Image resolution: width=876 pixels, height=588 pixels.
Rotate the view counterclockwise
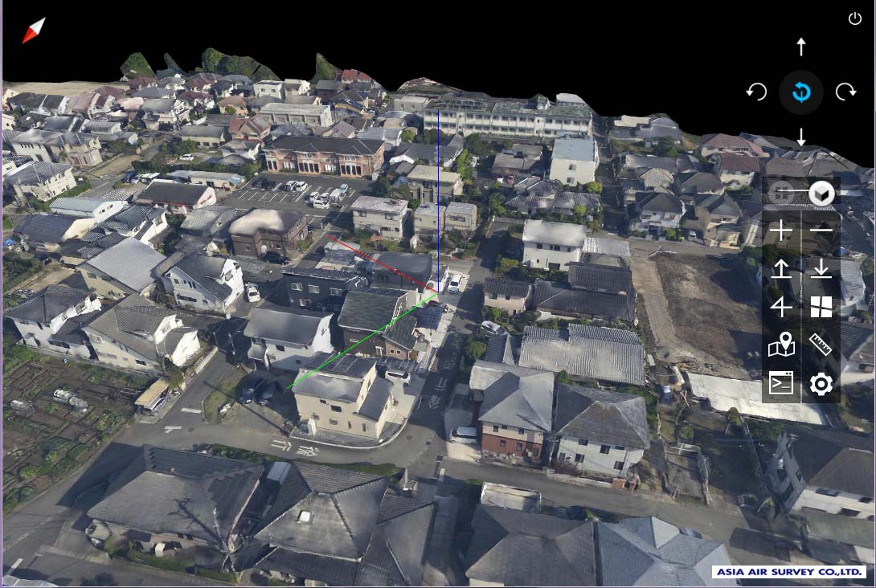tap(756, 92)
